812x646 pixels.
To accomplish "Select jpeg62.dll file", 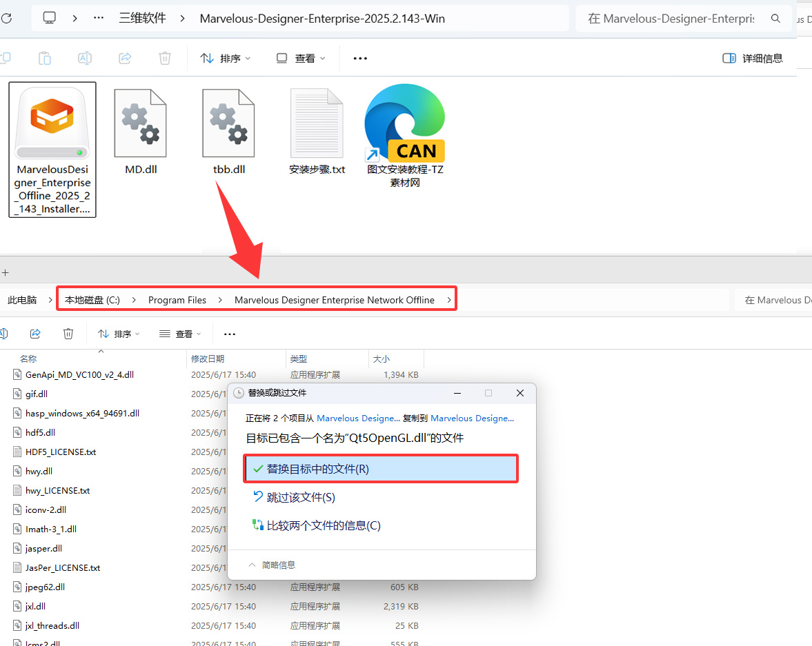I will point(45,587).
